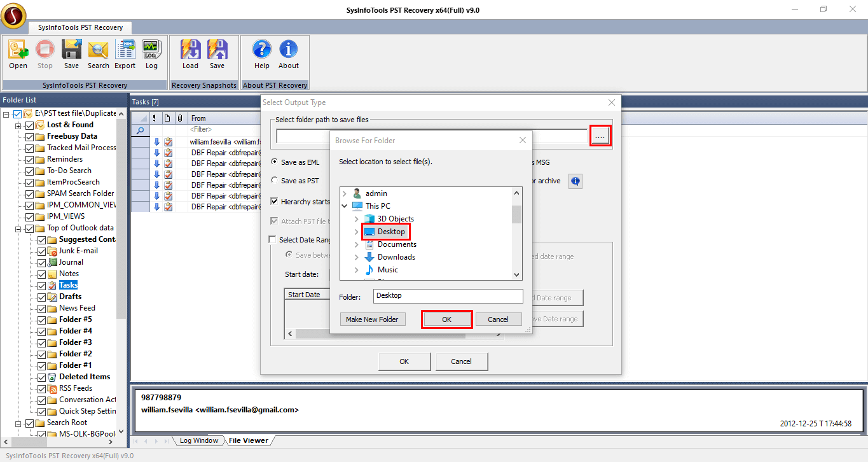Viewport: 868px width, 462px height.
Task: Select the Search Root tree item
Action: [67, 423]
